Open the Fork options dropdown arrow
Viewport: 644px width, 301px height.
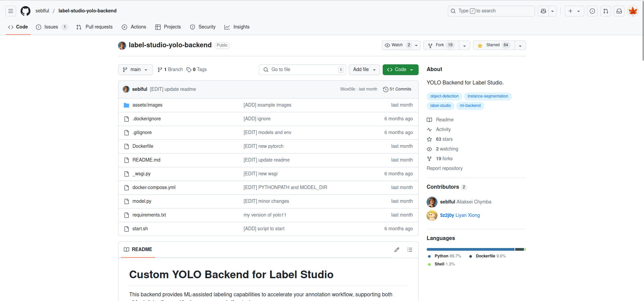(x=465, y=46)
